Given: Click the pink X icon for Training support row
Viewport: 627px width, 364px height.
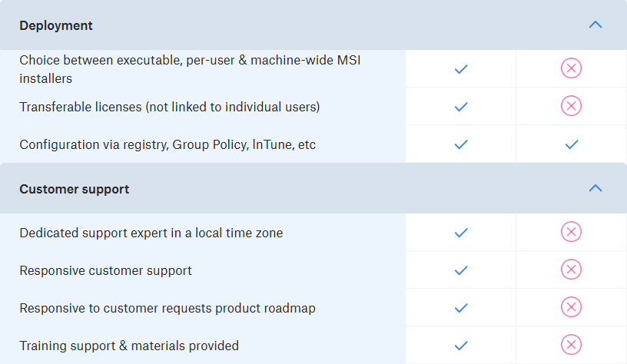Looking at the screenshot, I should 571,345.
